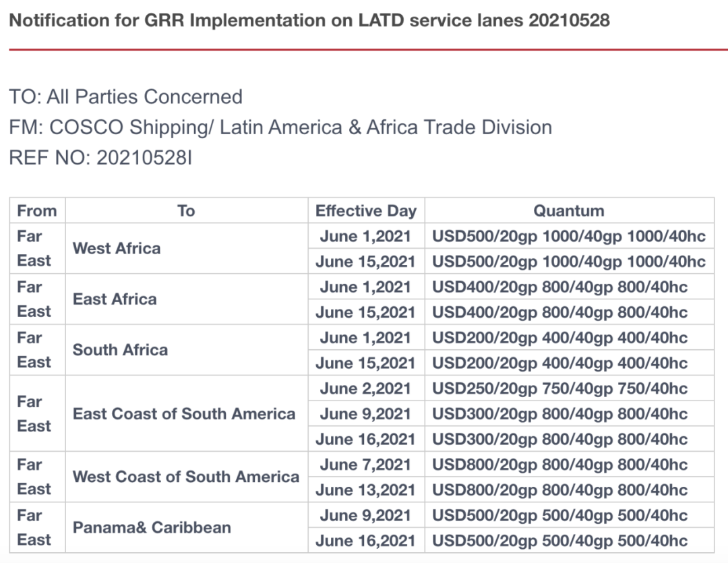
Task: Select the June 13,2021 date cell
Action: pos(365,490)
